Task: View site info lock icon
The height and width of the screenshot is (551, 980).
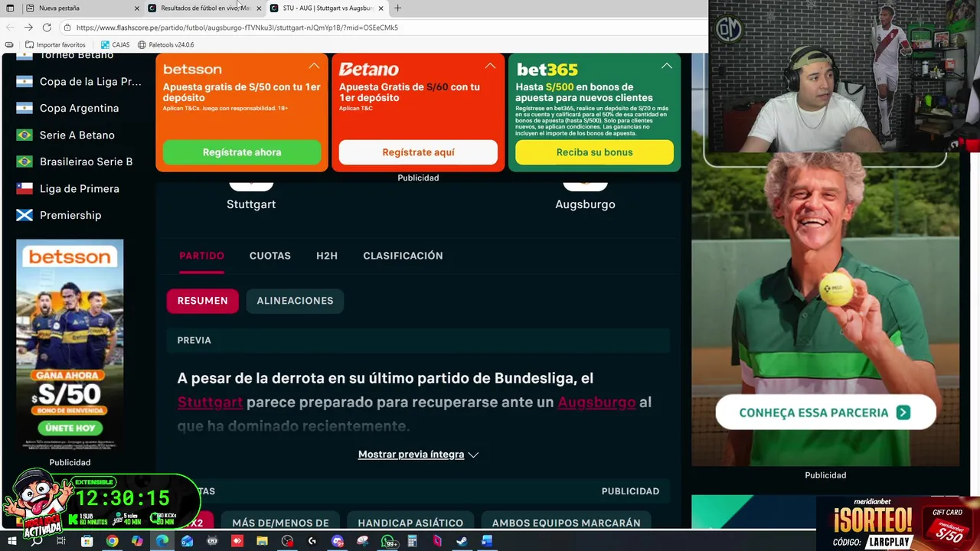Action: point(67,28)
